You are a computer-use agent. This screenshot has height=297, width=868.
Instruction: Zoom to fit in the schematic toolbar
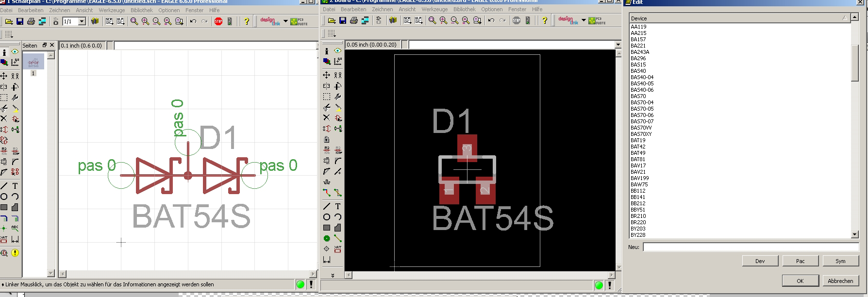pos(134,21)
